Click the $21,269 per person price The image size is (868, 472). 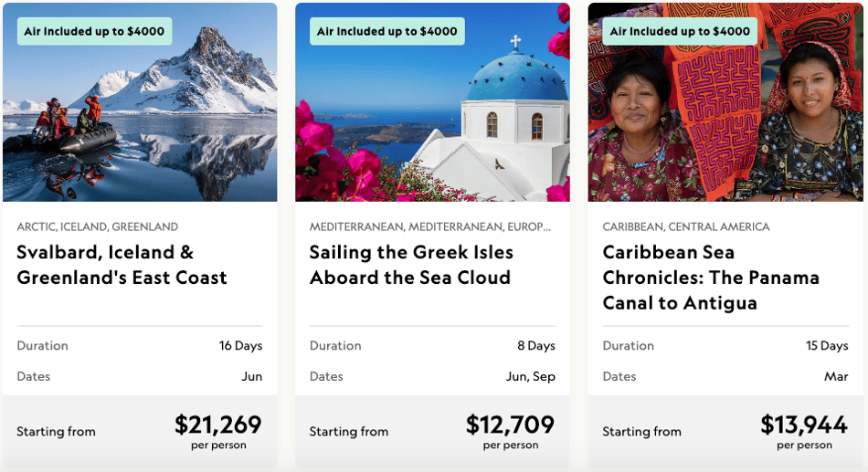coord(218,432)
